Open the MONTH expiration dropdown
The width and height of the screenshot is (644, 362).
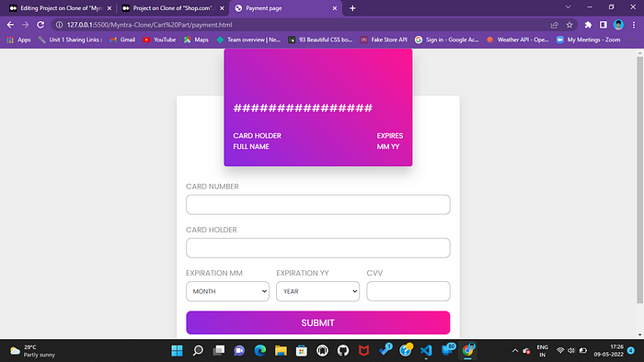tap(227, 291)
